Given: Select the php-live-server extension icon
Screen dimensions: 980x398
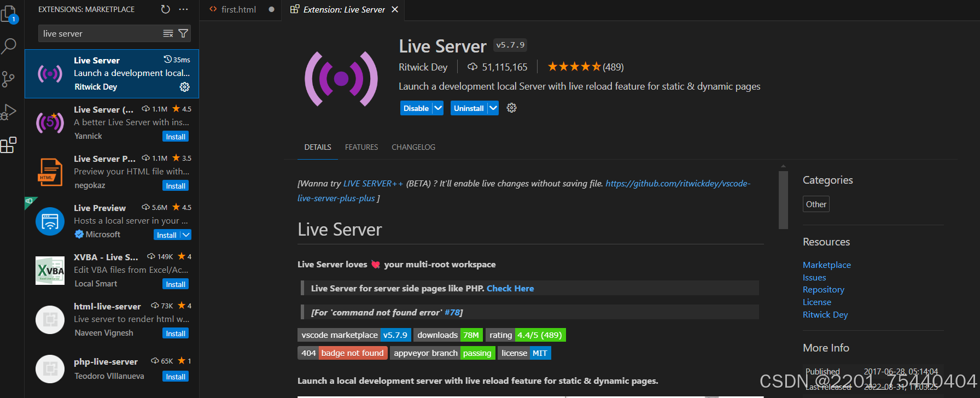Looking at the screenshot, I should (x=50, y=368).
